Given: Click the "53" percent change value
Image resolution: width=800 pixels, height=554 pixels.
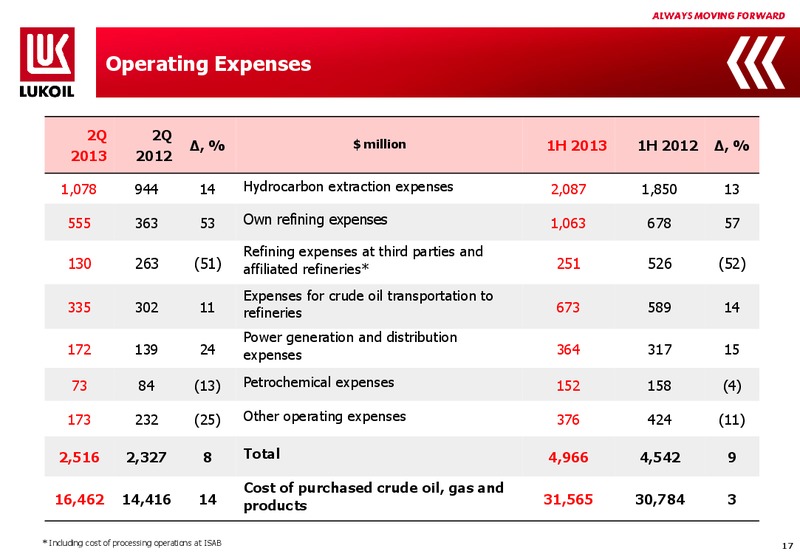Looking at the screenshot, I should click(x=207, y=223).
